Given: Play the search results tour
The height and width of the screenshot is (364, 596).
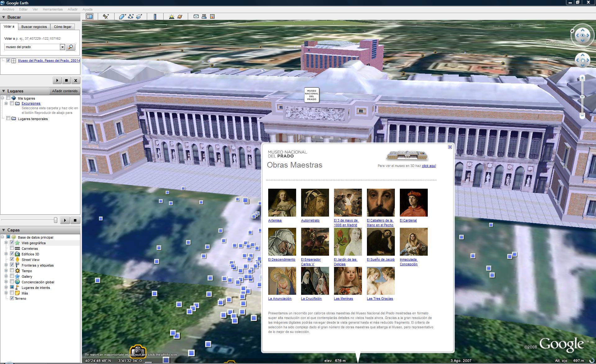Looking at the screenshot, I should coord(57,80).
